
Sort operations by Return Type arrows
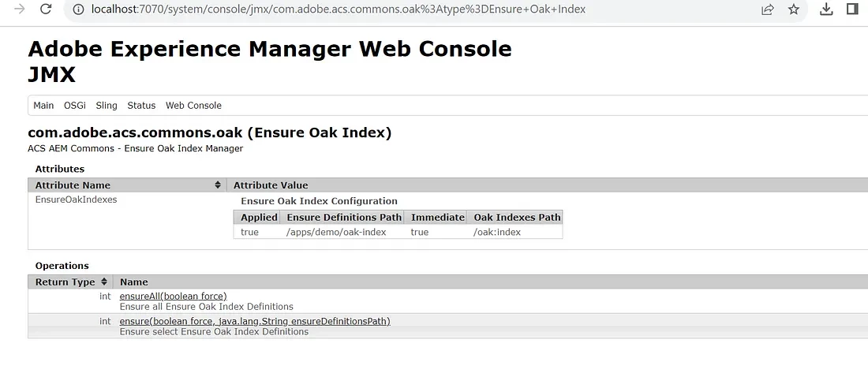(x=103, y=282)
